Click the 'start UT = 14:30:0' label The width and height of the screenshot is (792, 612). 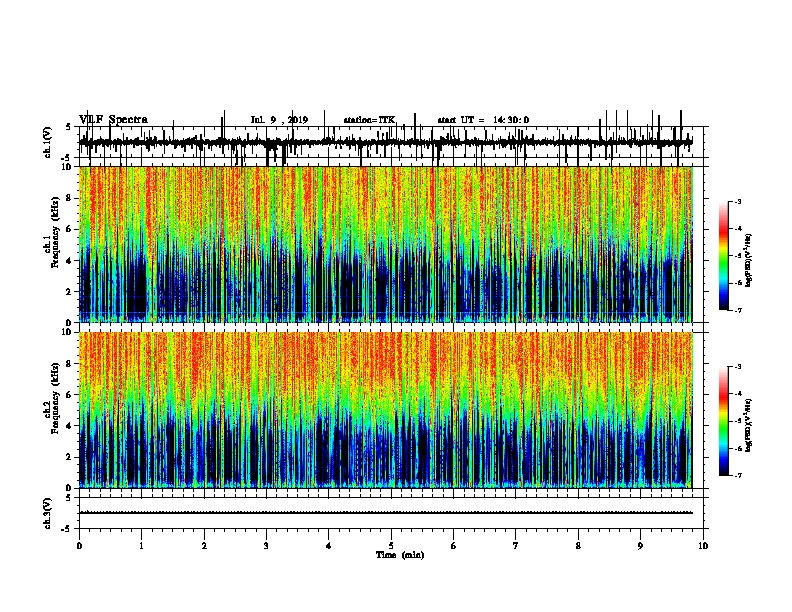tap(483, 120)
